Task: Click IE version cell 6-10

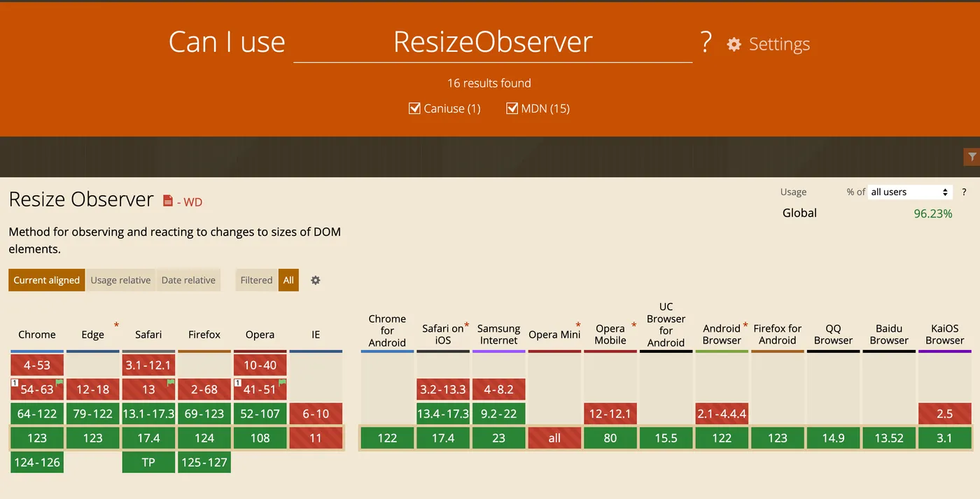Action: click(316, 414)
